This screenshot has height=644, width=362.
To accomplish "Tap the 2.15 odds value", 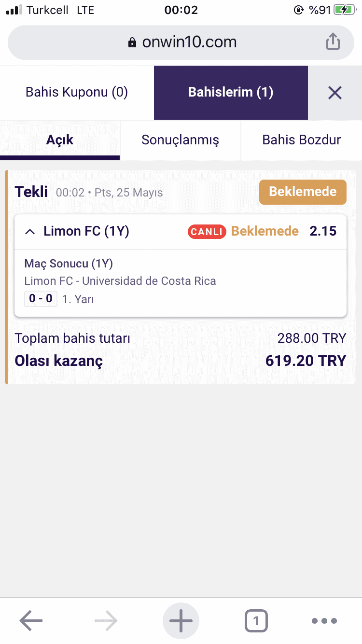I will click(323, 231).
